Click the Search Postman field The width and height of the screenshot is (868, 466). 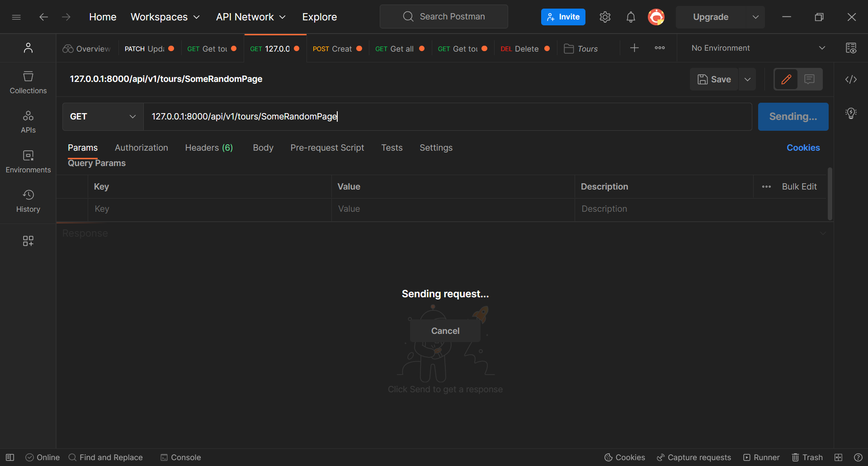point(444,17)
